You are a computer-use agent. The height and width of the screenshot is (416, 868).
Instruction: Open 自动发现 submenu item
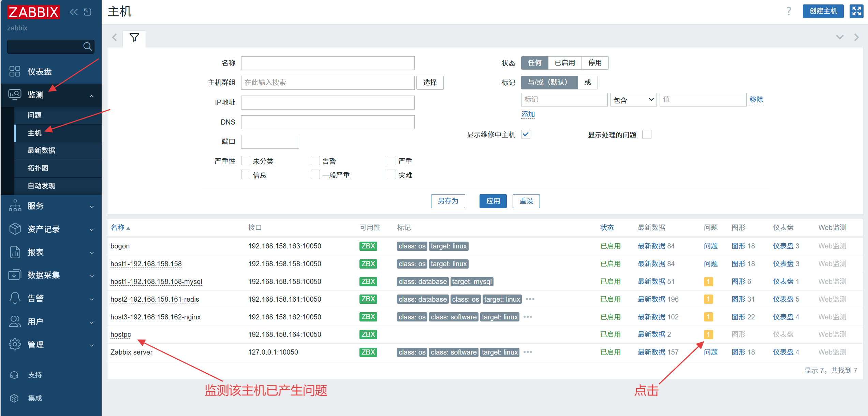58,186
